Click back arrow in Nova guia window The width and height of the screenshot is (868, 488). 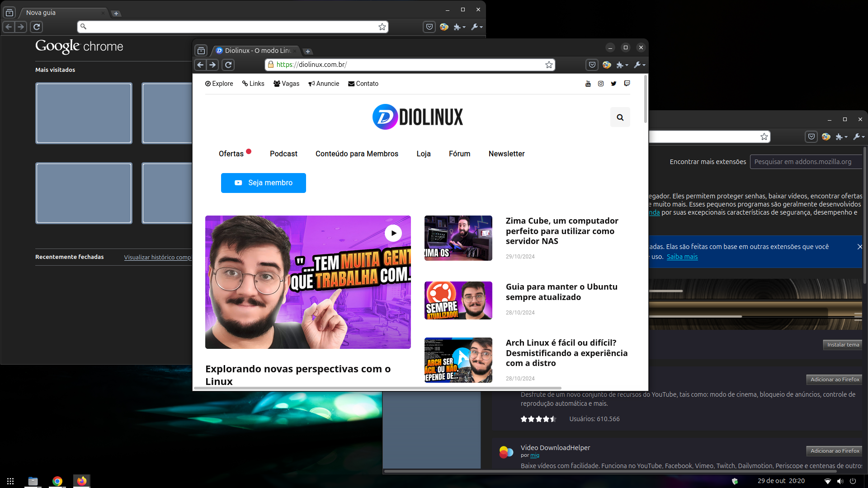[8, 27]
